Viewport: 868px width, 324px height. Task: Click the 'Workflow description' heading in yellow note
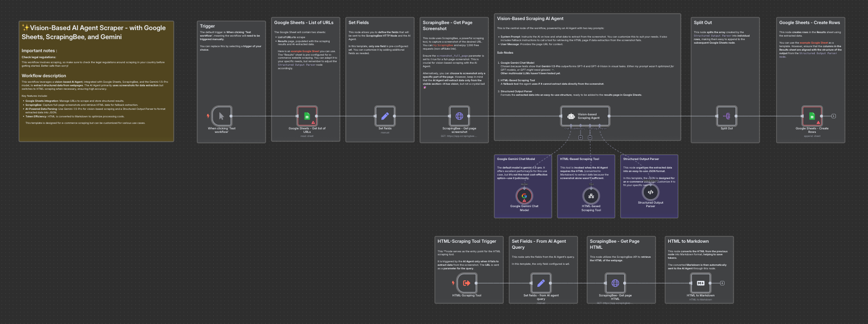(x=44, y=76)
